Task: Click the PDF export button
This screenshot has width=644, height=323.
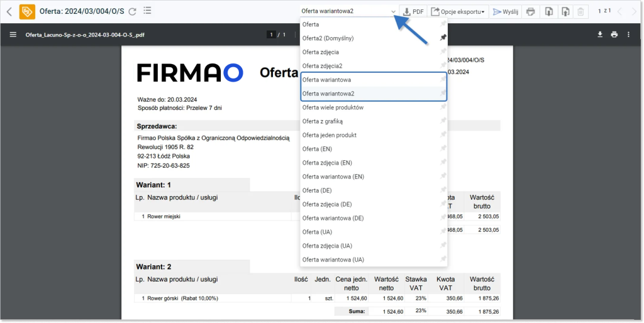Action: 413,11
